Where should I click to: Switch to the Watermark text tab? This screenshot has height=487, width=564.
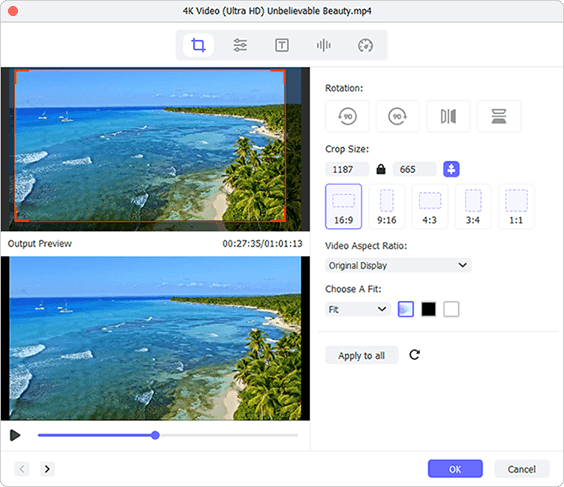click(282, 45)
